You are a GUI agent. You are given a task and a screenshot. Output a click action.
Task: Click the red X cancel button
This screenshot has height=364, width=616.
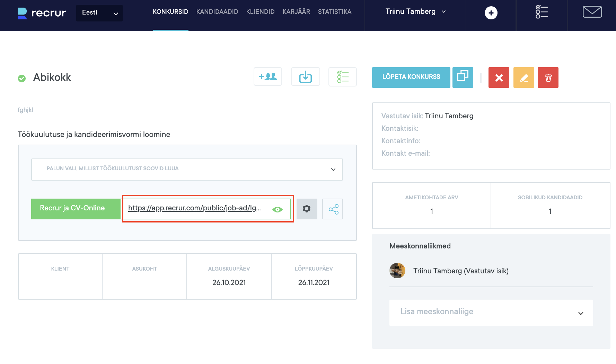click(499, 78)
